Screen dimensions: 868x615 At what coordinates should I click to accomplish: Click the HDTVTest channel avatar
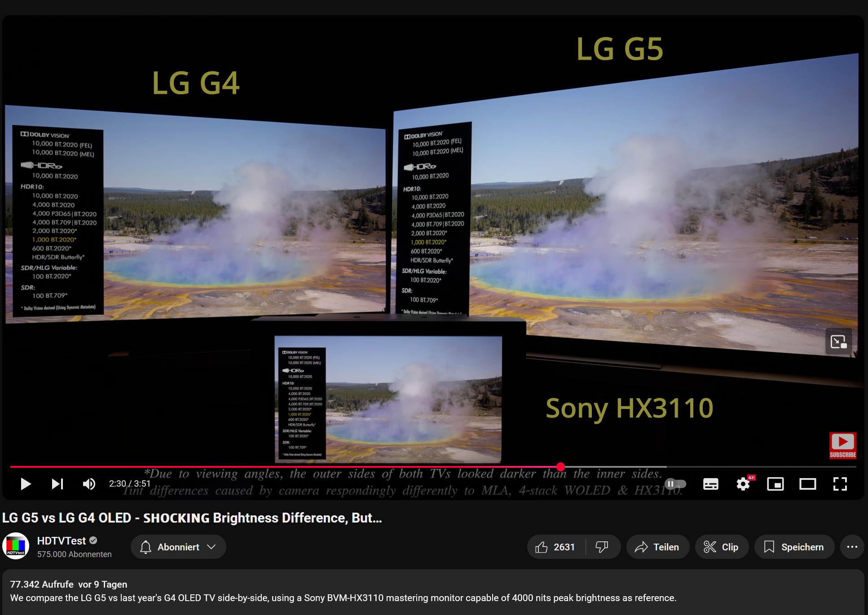tap(16, 546)
